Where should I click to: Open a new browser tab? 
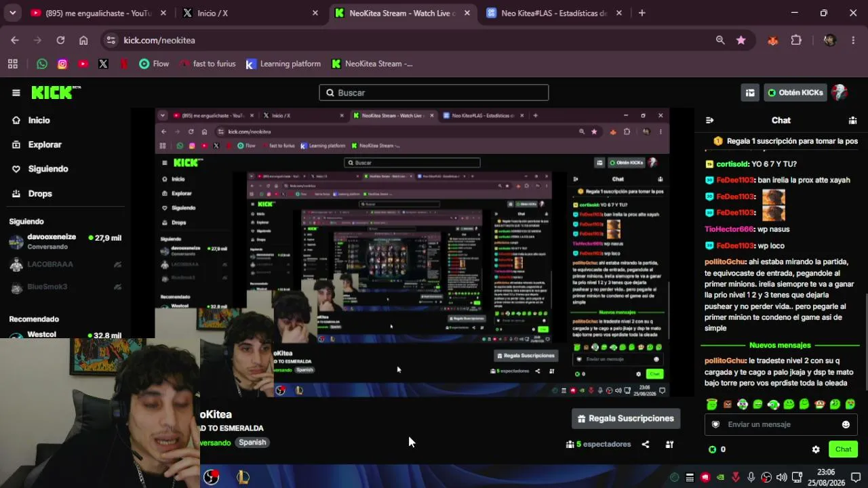[642, 13]
